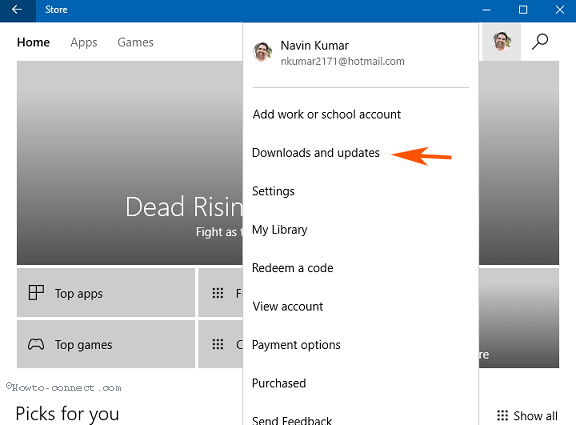Open the Purchased entry
This screenshot has height=425, width=576.
pos(279,383)
